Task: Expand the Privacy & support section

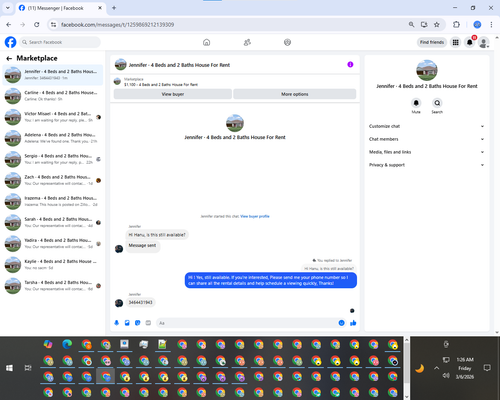Action: [427, 165]
